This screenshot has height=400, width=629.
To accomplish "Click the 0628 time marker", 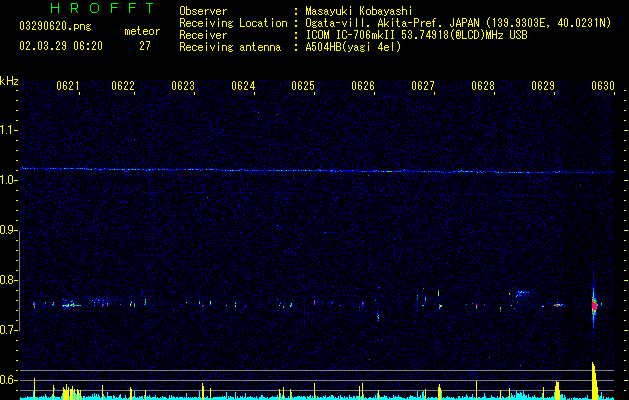I will tap(483, 86).
